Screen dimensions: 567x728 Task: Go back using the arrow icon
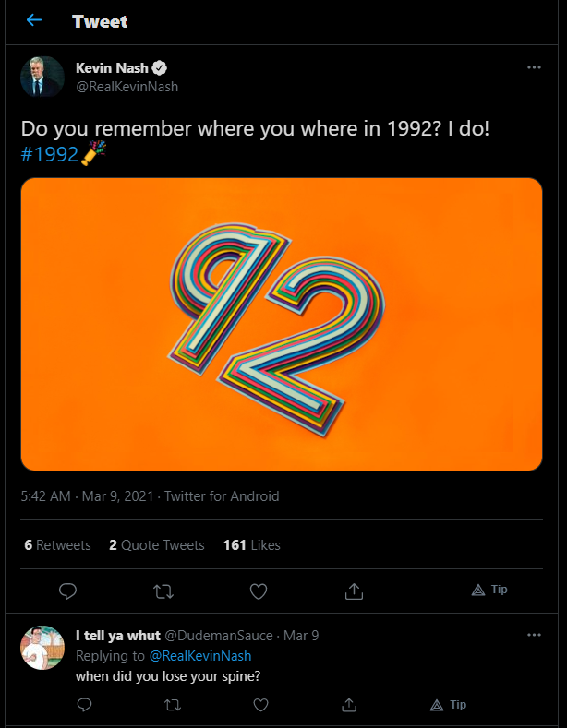[34, 20]
